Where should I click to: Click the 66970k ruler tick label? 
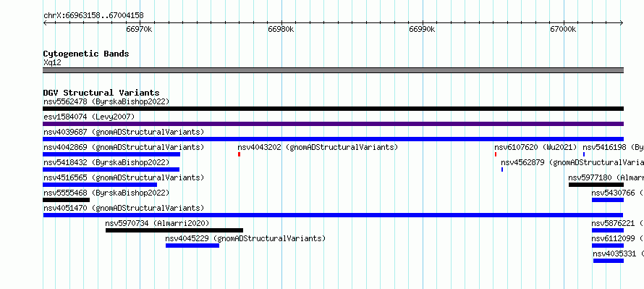click(140, 30)
